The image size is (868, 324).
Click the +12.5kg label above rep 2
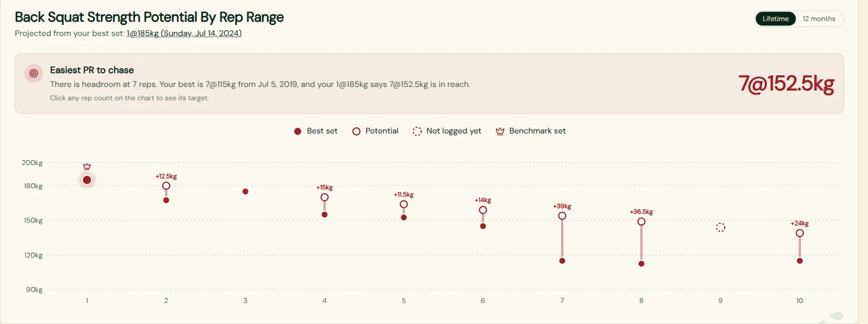coord(166,177)
